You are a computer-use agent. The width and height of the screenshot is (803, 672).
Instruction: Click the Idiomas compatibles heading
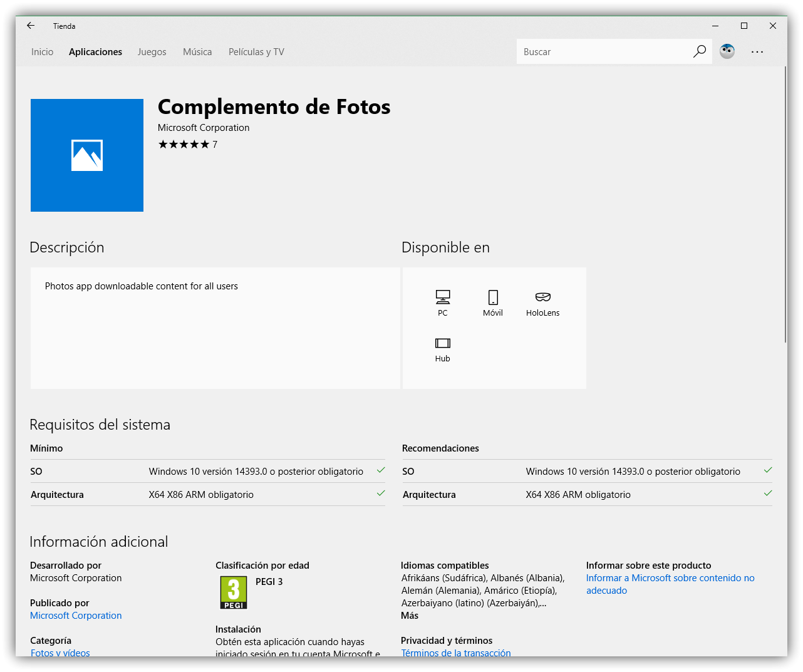tap(445, 566)
